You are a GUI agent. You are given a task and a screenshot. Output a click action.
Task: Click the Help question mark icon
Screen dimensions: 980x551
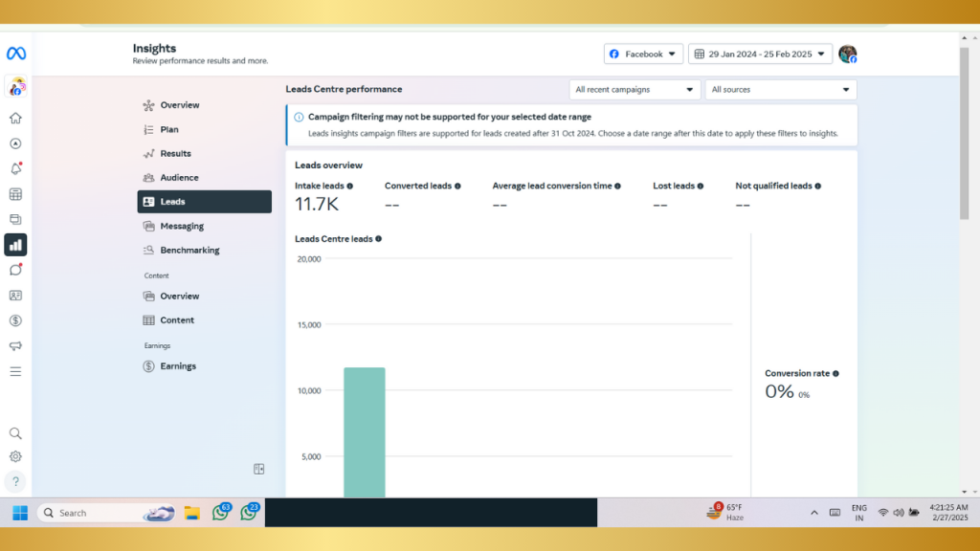click(x=15, y=481)
